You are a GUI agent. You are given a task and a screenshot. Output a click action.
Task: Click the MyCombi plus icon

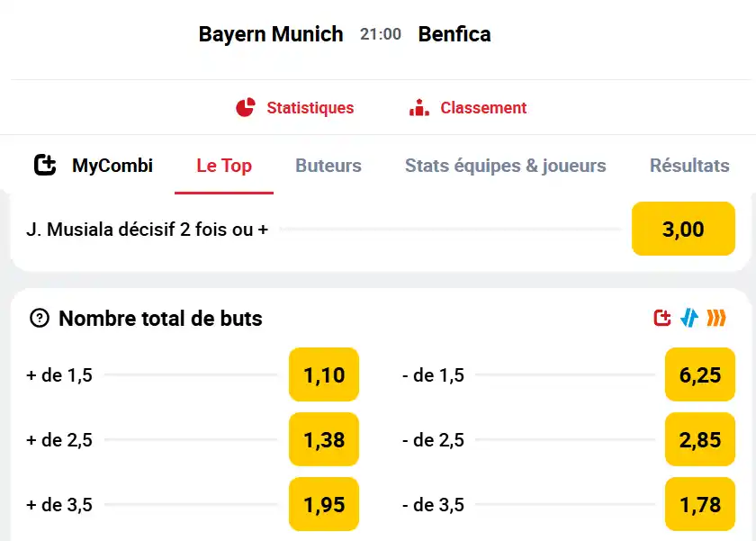(45, 165)
